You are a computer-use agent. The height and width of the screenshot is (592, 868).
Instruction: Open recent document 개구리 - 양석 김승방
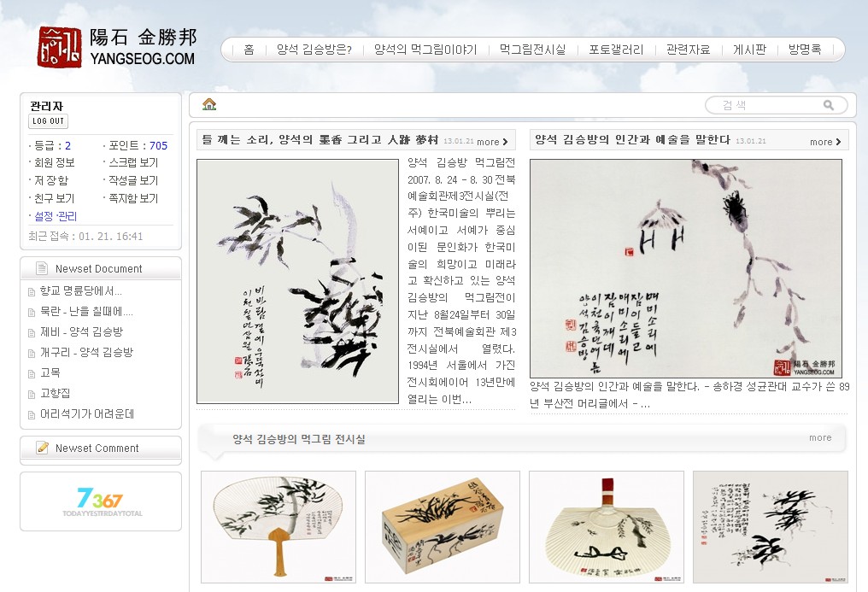pyautogui.click(x=86, y=353)
